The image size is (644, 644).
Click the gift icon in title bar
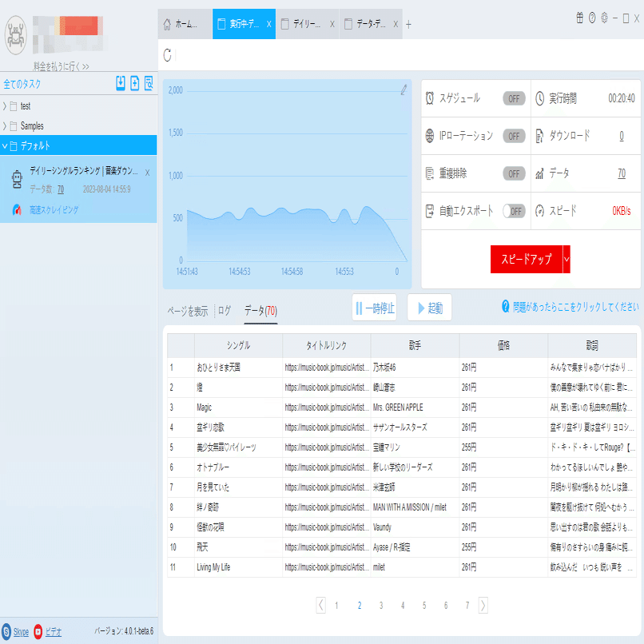[579, 18]
